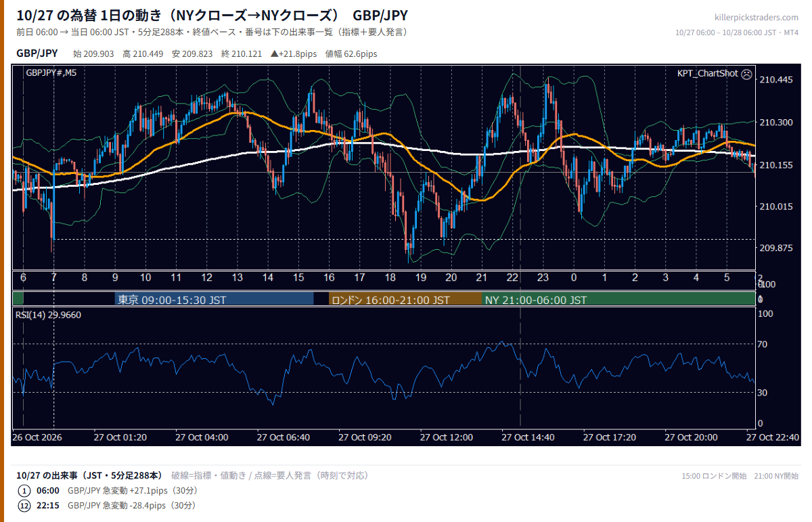Image resolution: width=812 pixels, height=522 pixels.
Task: Click the 10/27 の為替 1日の動き page title
Action: click(x=212, y=16)
